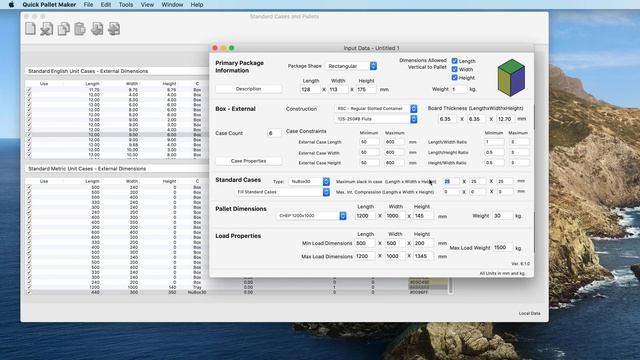Open the RSC Regular Slotted Container dropdown
This screenshot has height=360, width=640.
(x=376, y=109)
